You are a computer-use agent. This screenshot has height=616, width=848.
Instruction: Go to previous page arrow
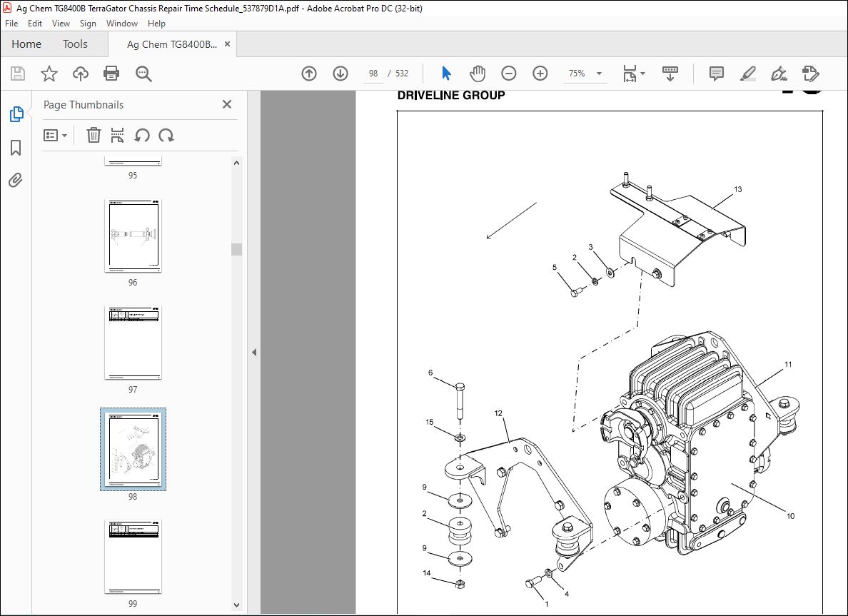click(309, 74)
